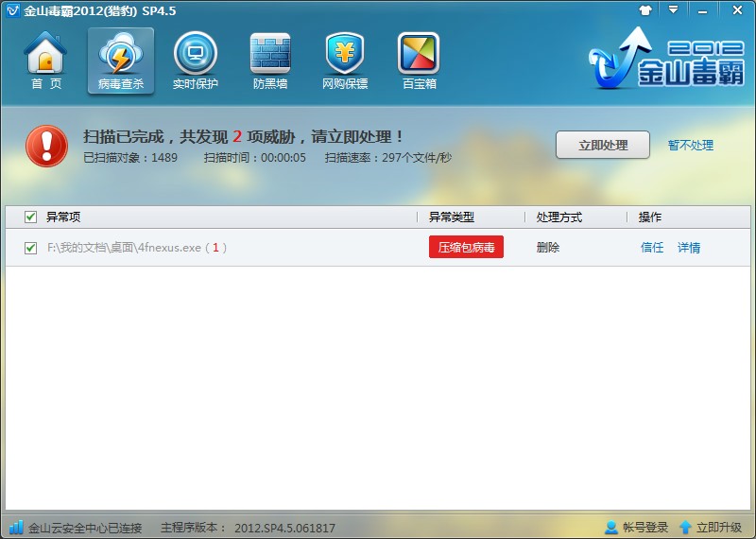Uncheck the 4fnexus.exe row checkbox
The height and width of the screenshot is (539, 756).
(30, 248)
